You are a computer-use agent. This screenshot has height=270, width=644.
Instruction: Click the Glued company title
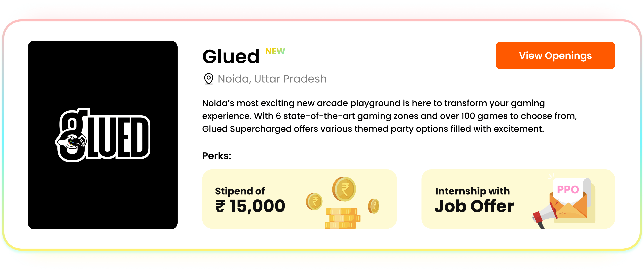click(x=231, y=57)
